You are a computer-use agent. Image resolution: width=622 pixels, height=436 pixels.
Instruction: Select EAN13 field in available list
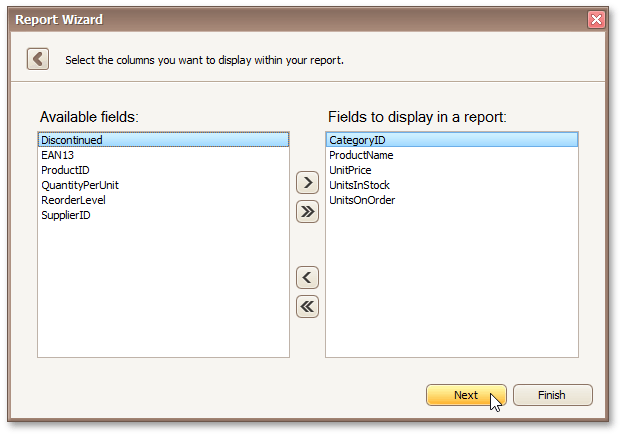(x=58, y=155)
